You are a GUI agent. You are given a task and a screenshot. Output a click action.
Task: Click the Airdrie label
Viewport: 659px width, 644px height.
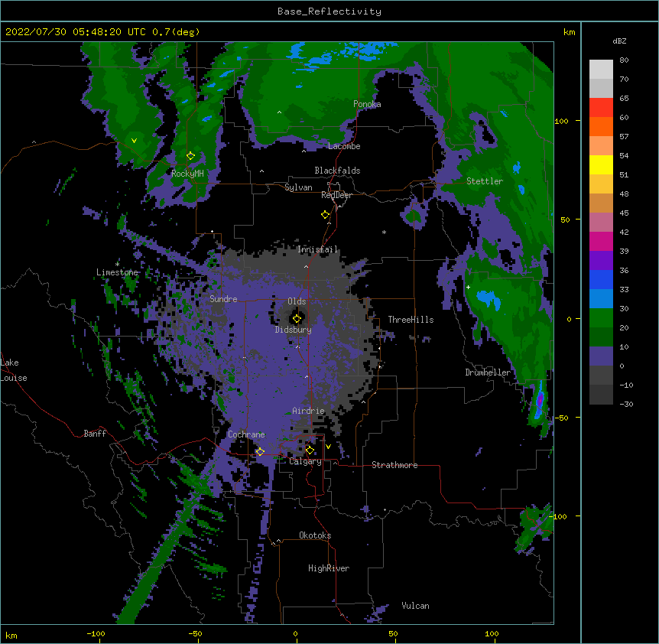pos(308,411)
